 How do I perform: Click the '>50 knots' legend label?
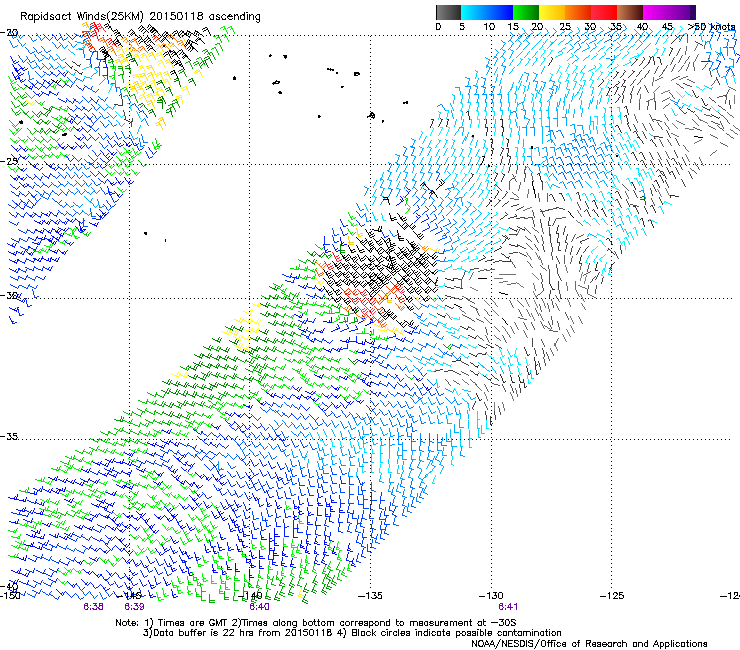coord(711,26)
